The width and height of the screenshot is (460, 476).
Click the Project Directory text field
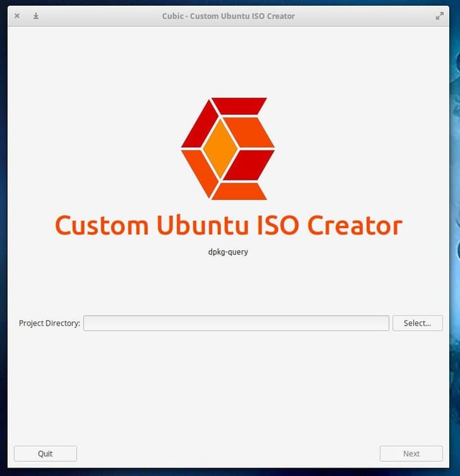[x=236, y=323]
